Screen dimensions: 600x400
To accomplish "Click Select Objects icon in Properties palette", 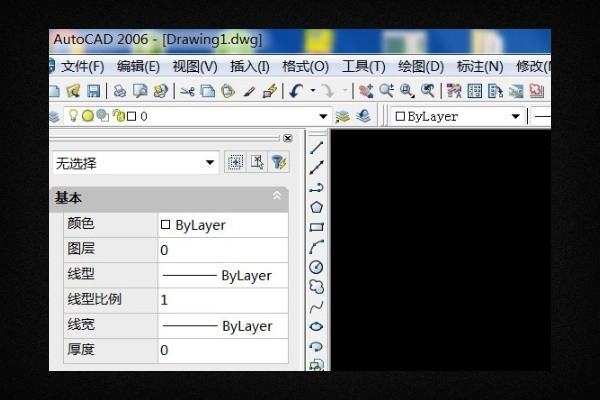I will [x=257, y=162].
